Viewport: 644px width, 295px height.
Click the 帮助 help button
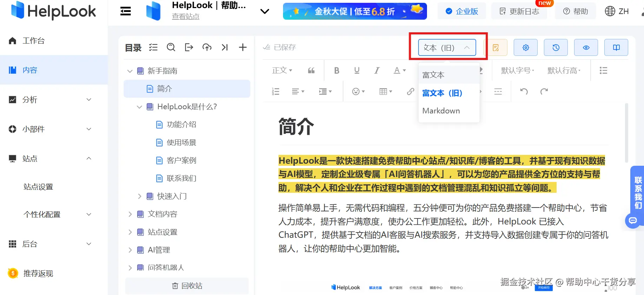576,11
